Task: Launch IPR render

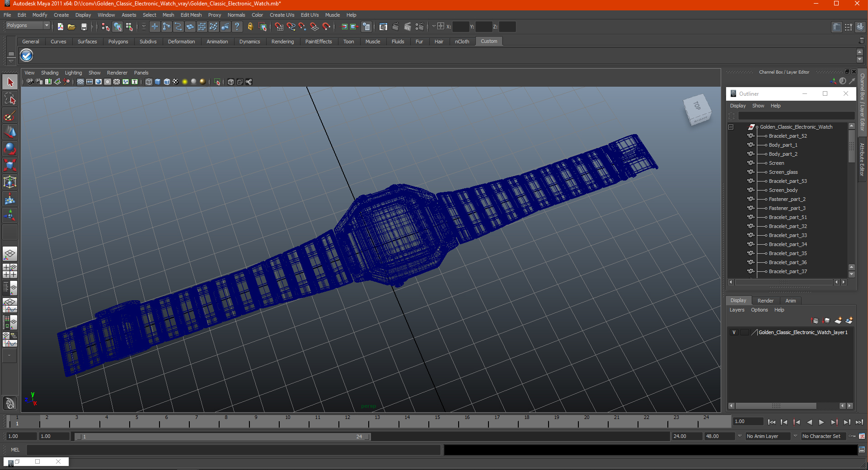Action: (x=408, y=27)
